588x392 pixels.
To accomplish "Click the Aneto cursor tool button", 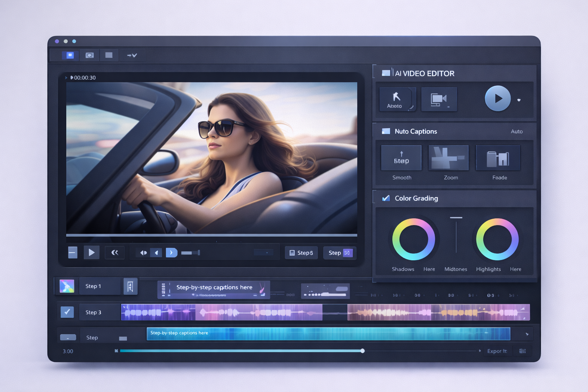I will tap(397, 100).
